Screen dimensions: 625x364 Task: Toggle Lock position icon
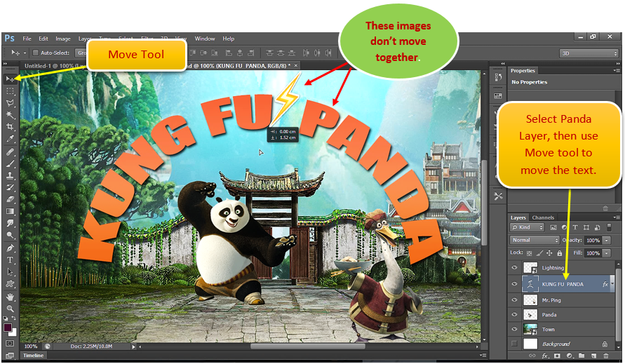[549, 252]
